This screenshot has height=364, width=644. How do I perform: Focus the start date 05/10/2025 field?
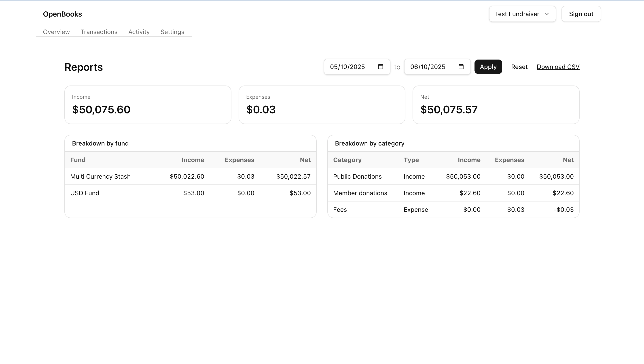tap(347, 67)
